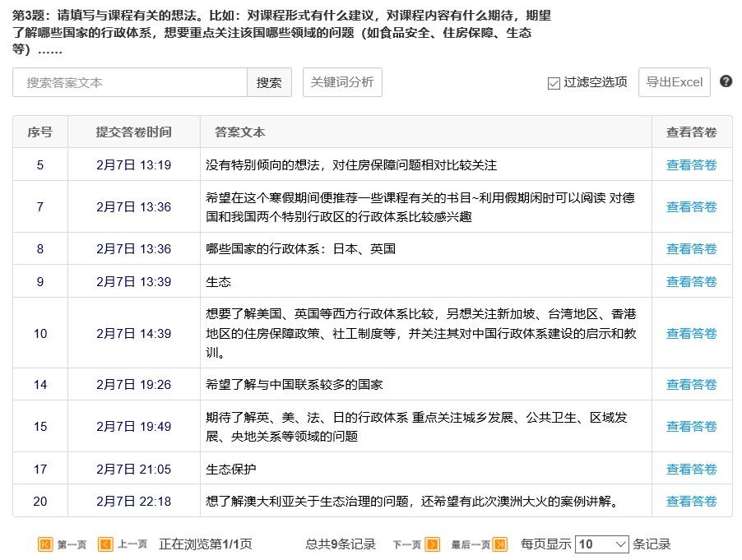Click the 提交答卷时间 column header
This screenshot has height=560, width=742.
tap(134, 132)
